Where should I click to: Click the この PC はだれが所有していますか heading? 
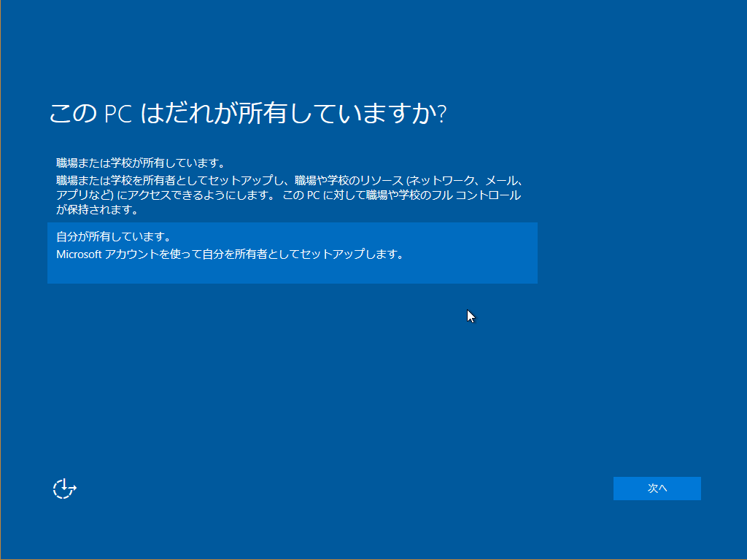point(248,111)
